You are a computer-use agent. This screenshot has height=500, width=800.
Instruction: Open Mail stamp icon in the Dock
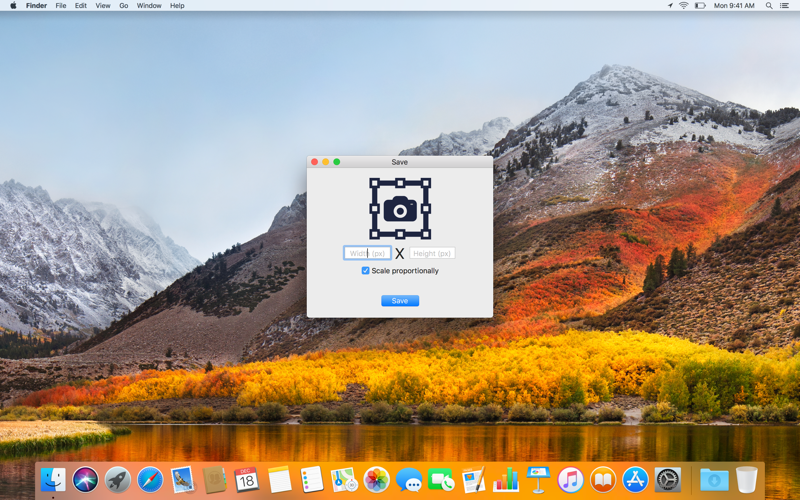(x=182, y=480)
